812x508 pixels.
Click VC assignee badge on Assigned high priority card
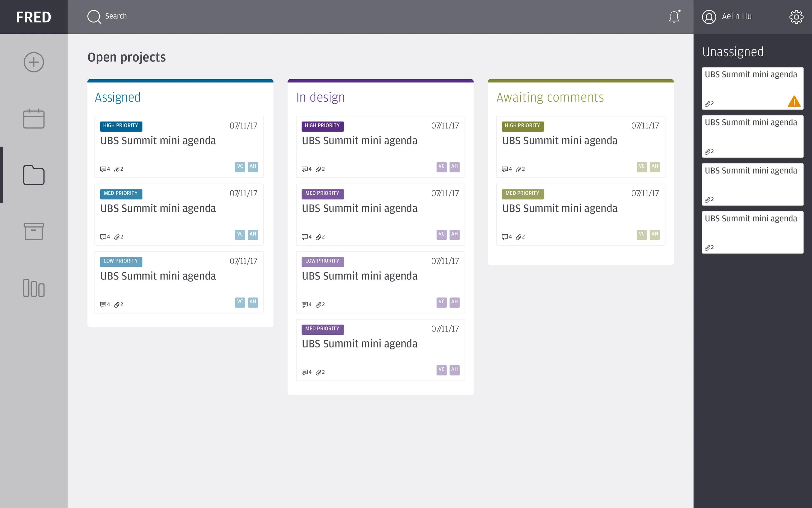[x=240, y=167]
